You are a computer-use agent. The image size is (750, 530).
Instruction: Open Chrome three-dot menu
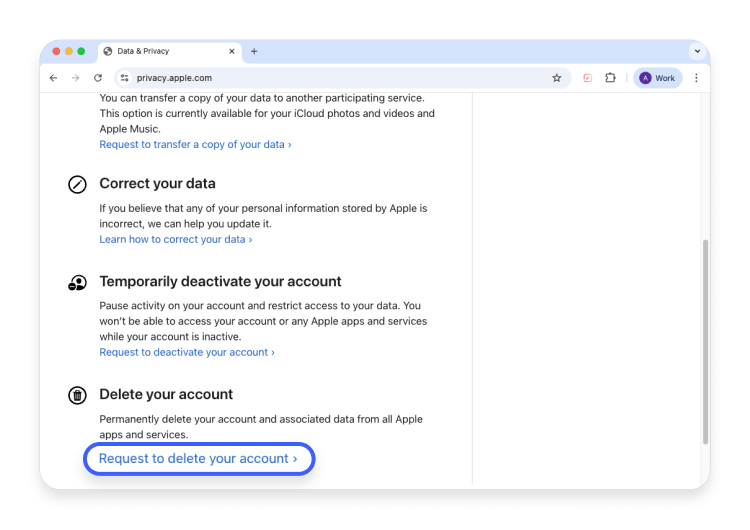[696, 78]
